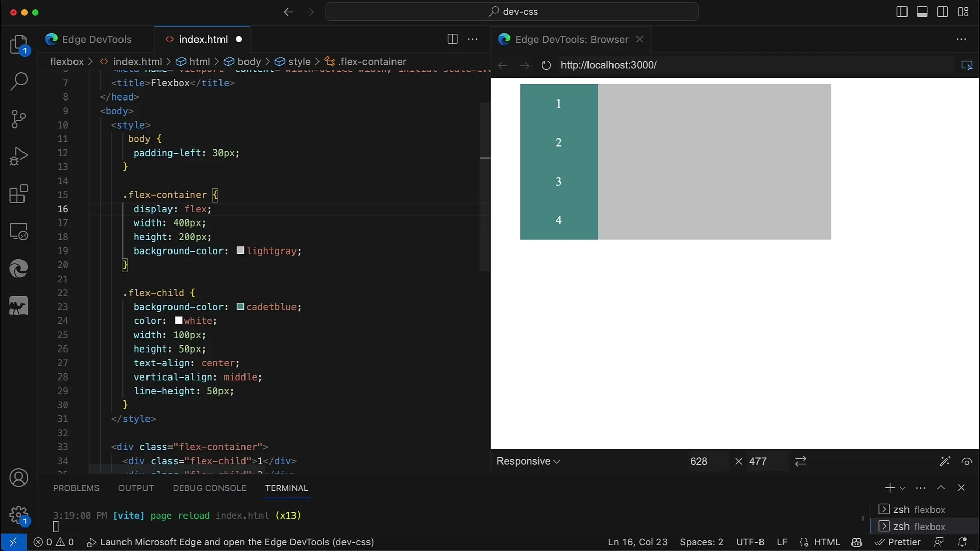
Task: Click the Accounts icon in activity bar
Action: [19, 478]
